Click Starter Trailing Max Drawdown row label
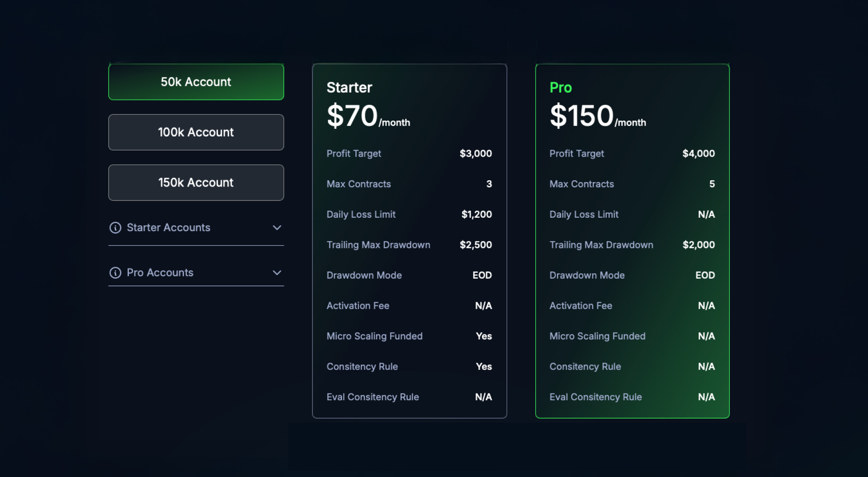 pyautogui.click(x=378, y=245)
